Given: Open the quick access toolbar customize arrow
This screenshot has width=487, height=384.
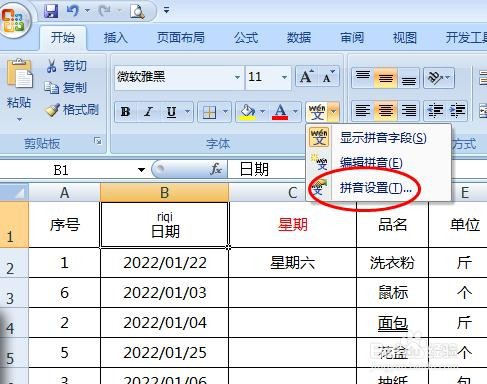Looking at the screenshot, I should pos(166,11).
